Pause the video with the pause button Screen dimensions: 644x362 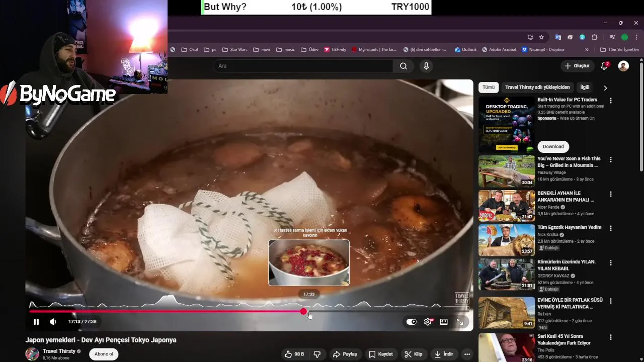point(36,322)
